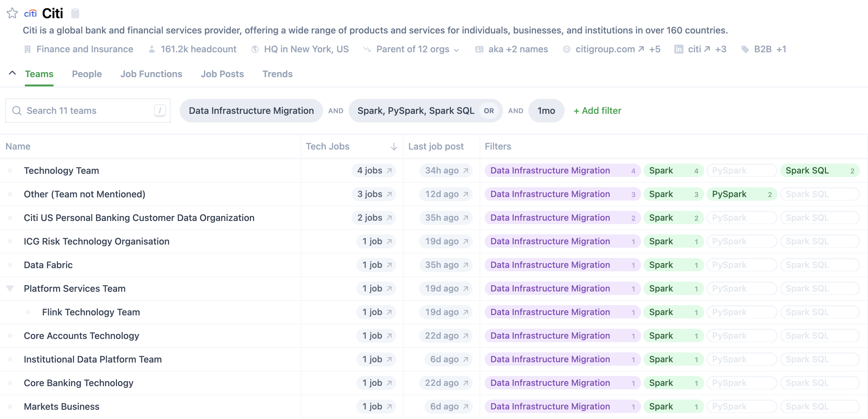
Task: Toggle Spark SQL tag on Other team row
Action: 819,194
